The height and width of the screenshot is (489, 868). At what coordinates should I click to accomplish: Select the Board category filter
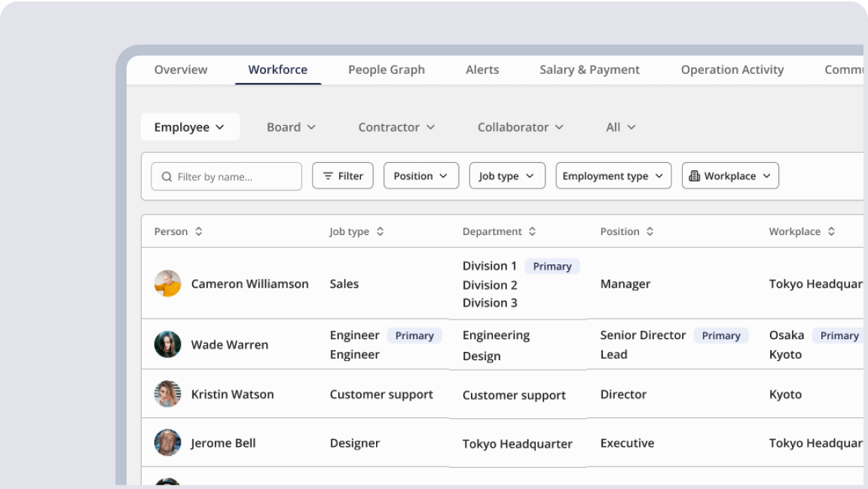[291, 127]
